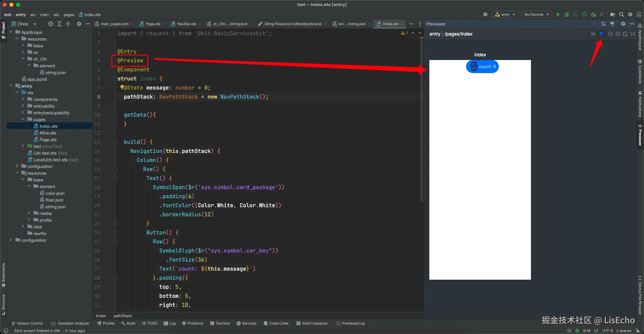Open Previewer panel settings gear
The height and width of the screenshot is (334, 644).
coord(623,24)
